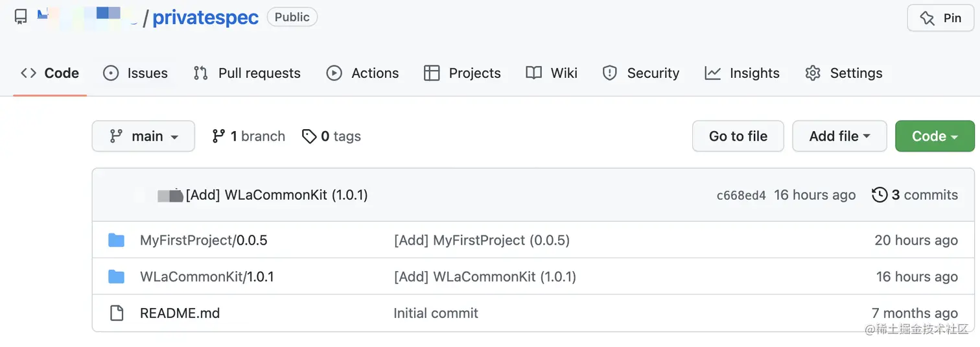Click the branch icon beside 1 branch
Image resolution: width=980 pixels, height=347 pixels.
[x=218, y=136]
